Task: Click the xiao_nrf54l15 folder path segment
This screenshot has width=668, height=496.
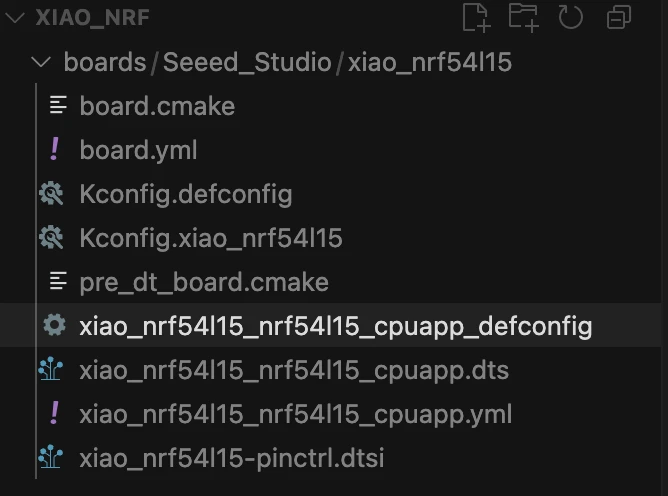Action: coord(430,62)
